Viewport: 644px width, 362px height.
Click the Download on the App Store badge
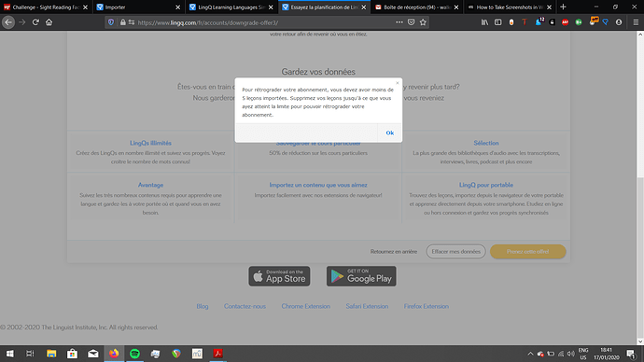(279, 276)
